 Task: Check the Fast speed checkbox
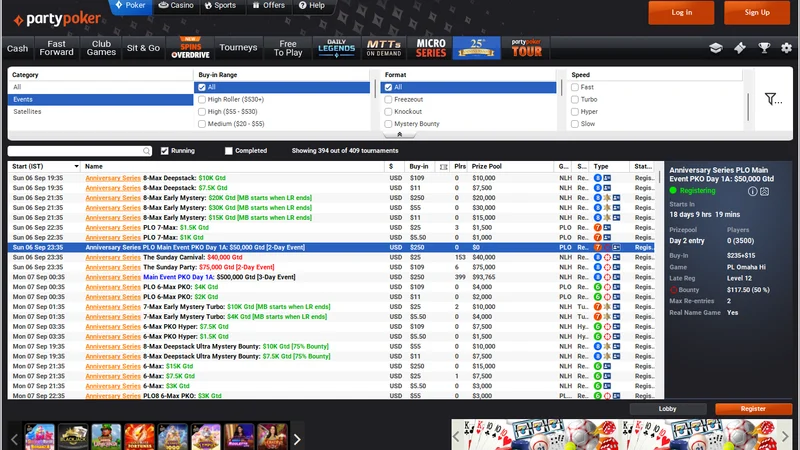coord(575,87)
